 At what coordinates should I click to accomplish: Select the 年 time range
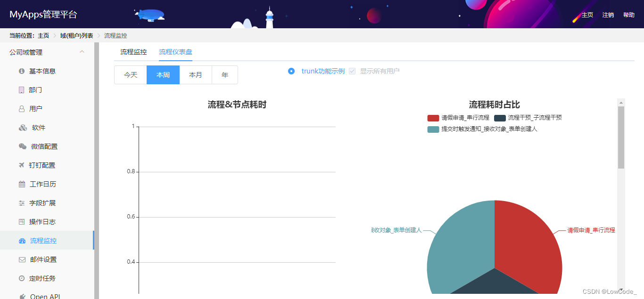coord(225,75)
